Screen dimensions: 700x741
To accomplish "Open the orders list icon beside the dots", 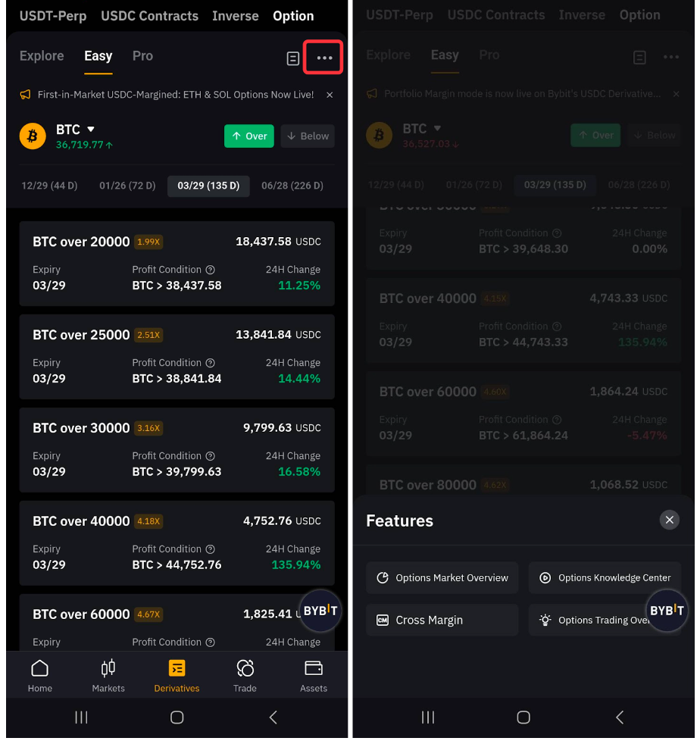I will 293,58.
